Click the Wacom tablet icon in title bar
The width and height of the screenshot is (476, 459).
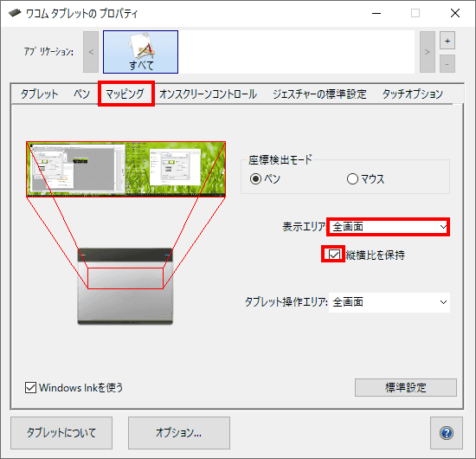pos(14,13)
